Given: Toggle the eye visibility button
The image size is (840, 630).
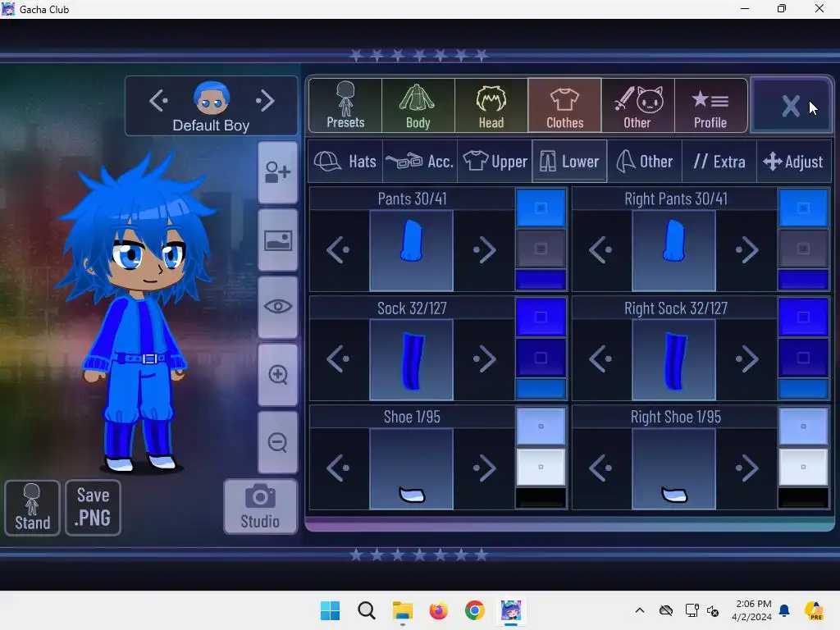Looking at the screenshot, I should [x=277, y=307].
